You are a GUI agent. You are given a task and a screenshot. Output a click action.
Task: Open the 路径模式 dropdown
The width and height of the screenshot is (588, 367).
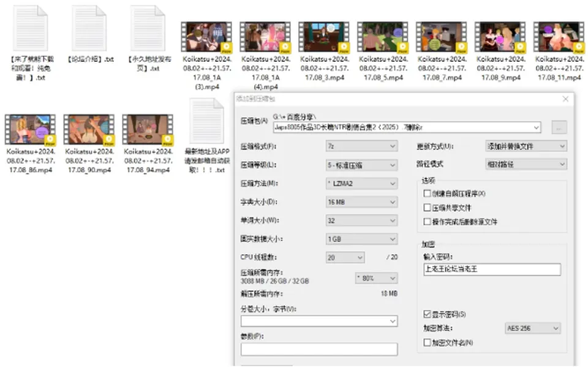[526, 164]
